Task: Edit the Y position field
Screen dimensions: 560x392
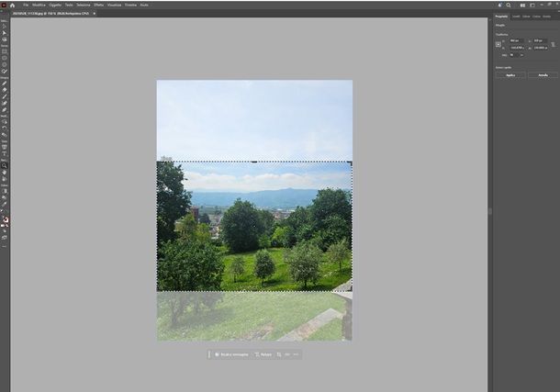Action: click(x=517, y=48)
